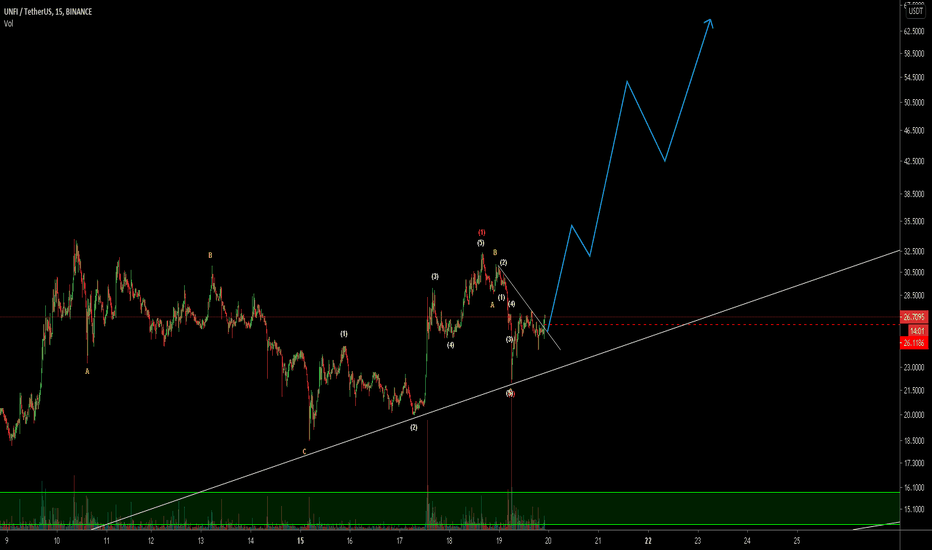This screenshot has width=932, height=550.
Task: Click the 26.7095 price tag
Action: 914,317
